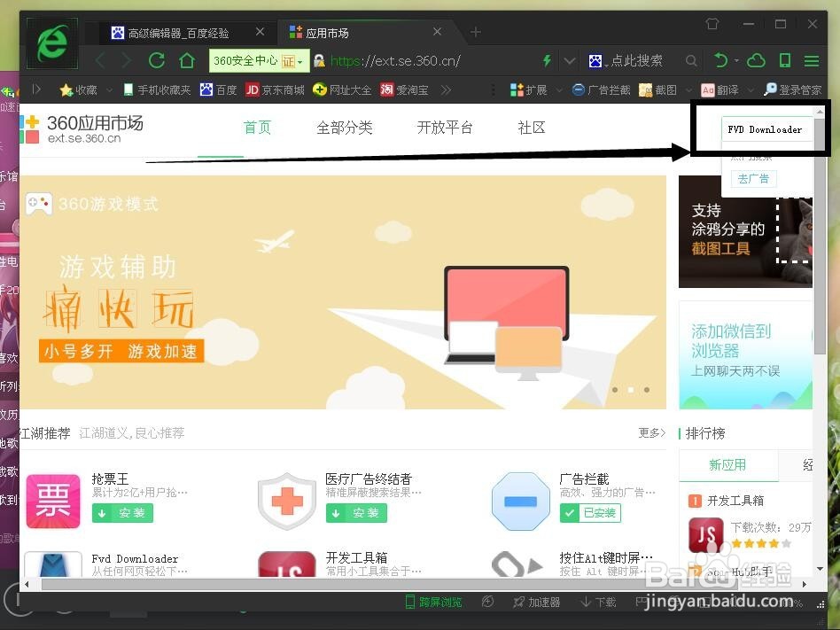Click 已安装 button for 广告拦截
Image resolution: width=840 pixels, height=630 pixels.
(590, 513)
